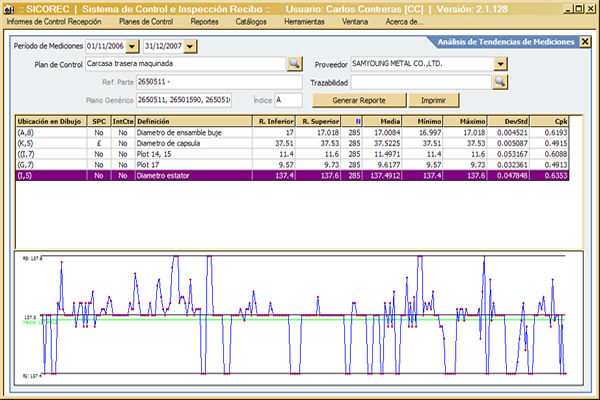The image size is (600, 400).
Task: Close the Análisis de Tendencias de Mediciones panel
Action: click(584, 43)
